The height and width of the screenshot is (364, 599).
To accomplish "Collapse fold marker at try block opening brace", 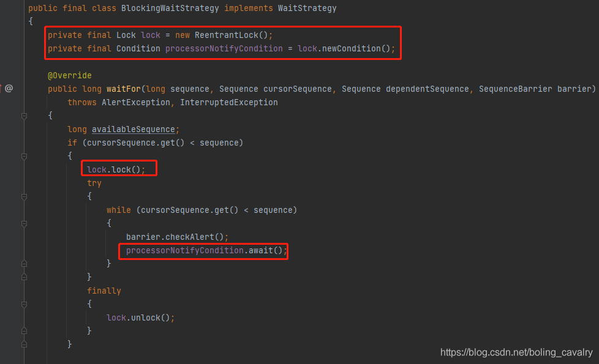I will tap(24, 197).
